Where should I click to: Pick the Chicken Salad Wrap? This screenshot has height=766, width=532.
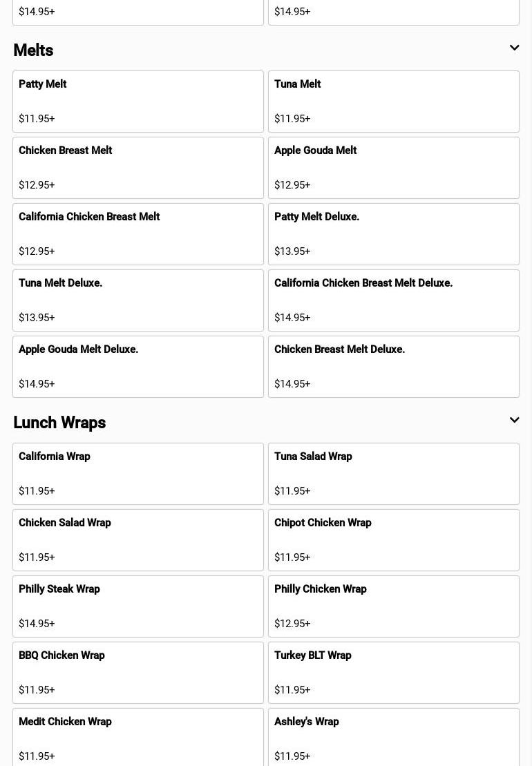(x=137, y=540)
